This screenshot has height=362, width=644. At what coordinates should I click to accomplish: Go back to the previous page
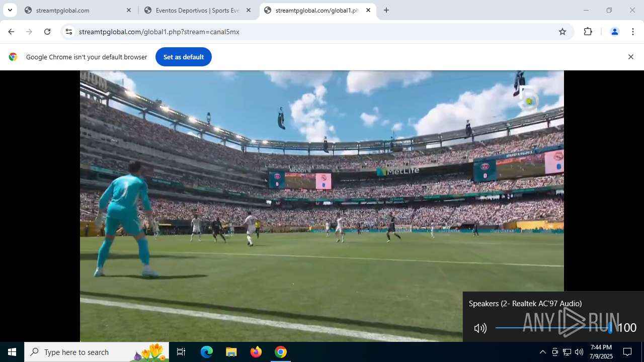click(11, 32)
